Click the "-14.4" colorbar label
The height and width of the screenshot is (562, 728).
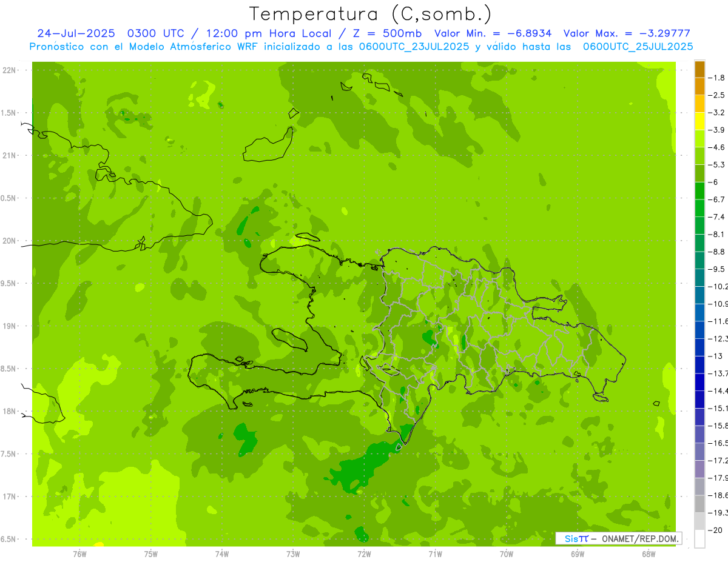tap(718, 390)
